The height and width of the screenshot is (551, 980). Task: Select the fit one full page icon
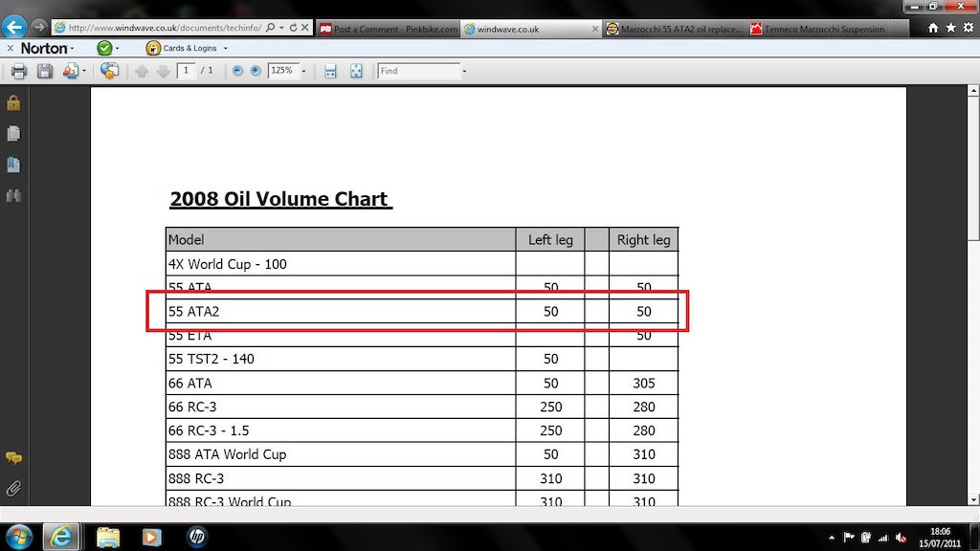click(356, 71)
